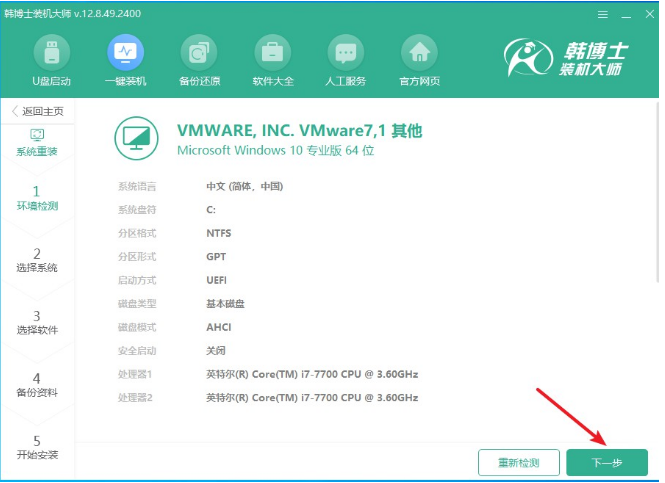Viewport: 665px width, 483px height.
Task: Select step 2 选择系统
Action: coord(37,260)
